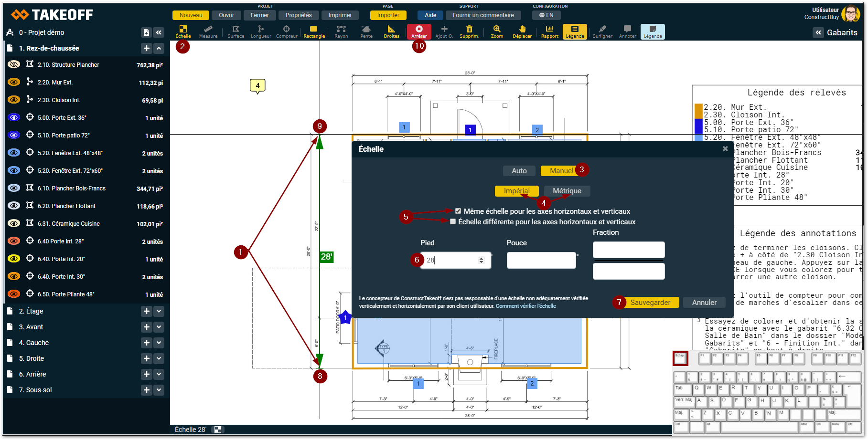Select the Rectangle drawing tool
Image resolution: width=868 pixels, height=440 pixels.
[314, 31]
